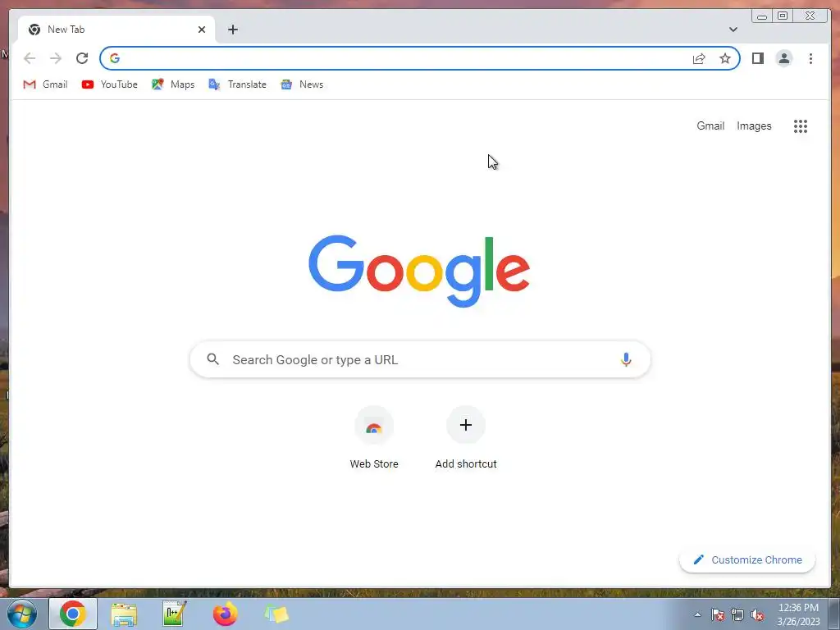
Task: Launch Firefox from the taskbar
Action: pos(226,614)
